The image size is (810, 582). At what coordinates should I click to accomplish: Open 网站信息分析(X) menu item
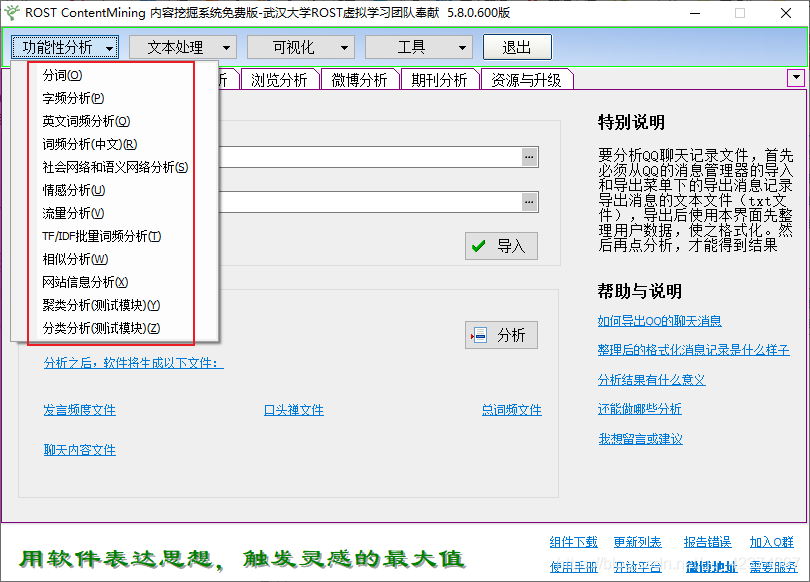point(85,282)
